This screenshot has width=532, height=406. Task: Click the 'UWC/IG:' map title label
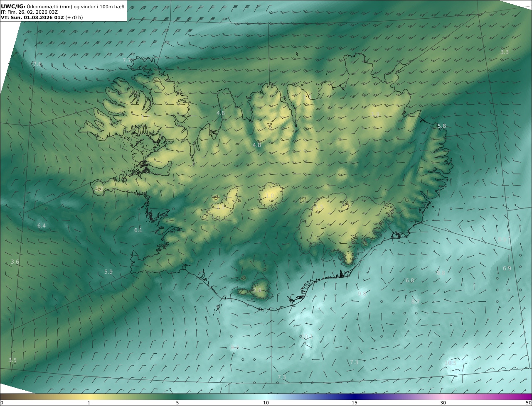(x=13, y=7)
